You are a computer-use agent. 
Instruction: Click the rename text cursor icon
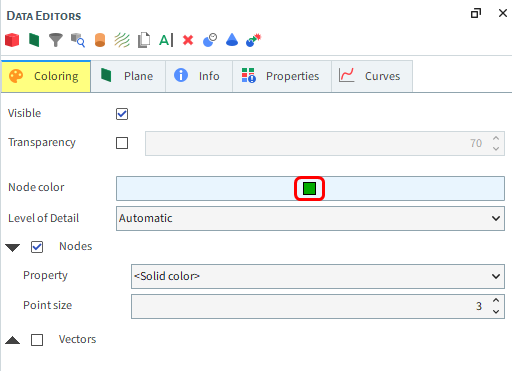[x=166, y=40]
